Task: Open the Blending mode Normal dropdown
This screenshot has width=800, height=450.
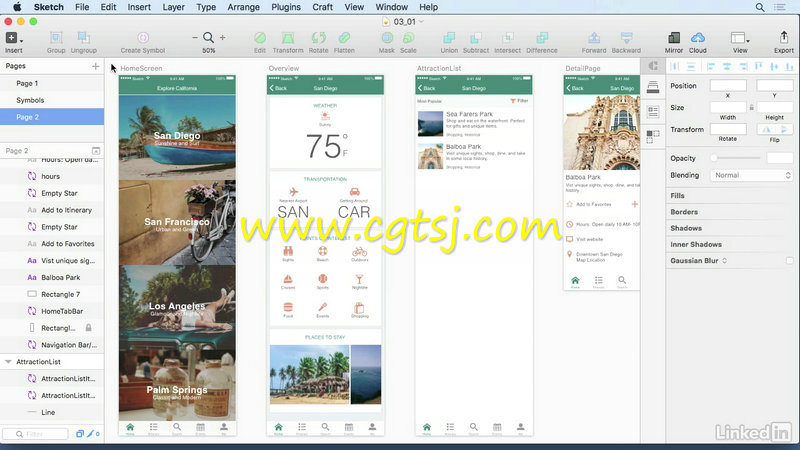Action: [x=752, y=175]
